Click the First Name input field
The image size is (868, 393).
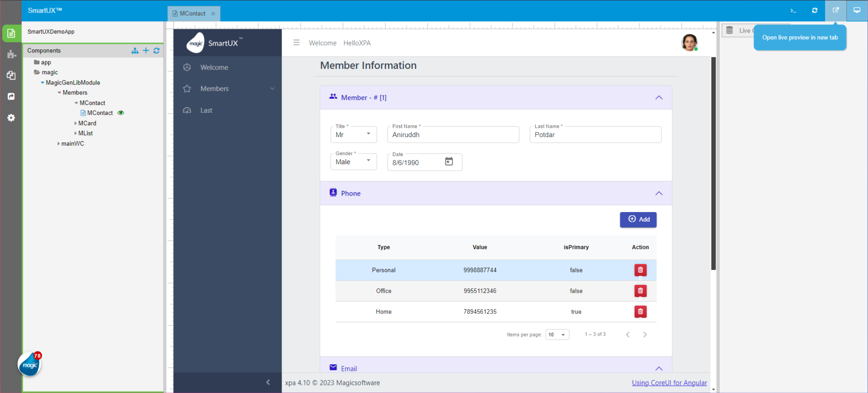[x=453, y=135]
